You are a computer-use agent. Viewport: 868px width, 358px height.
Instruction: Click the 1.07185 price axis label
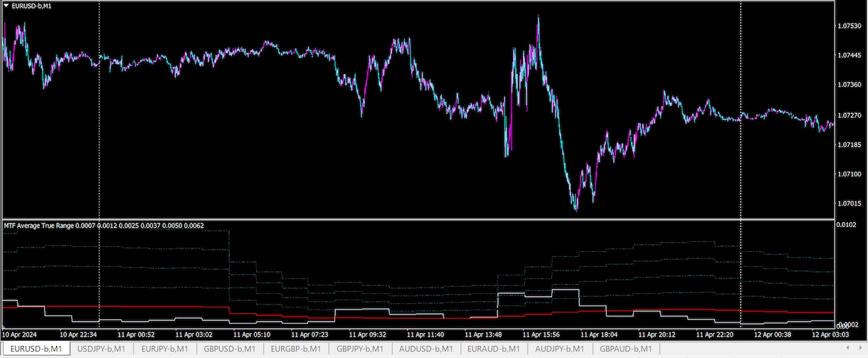click(x=851, y=144)
